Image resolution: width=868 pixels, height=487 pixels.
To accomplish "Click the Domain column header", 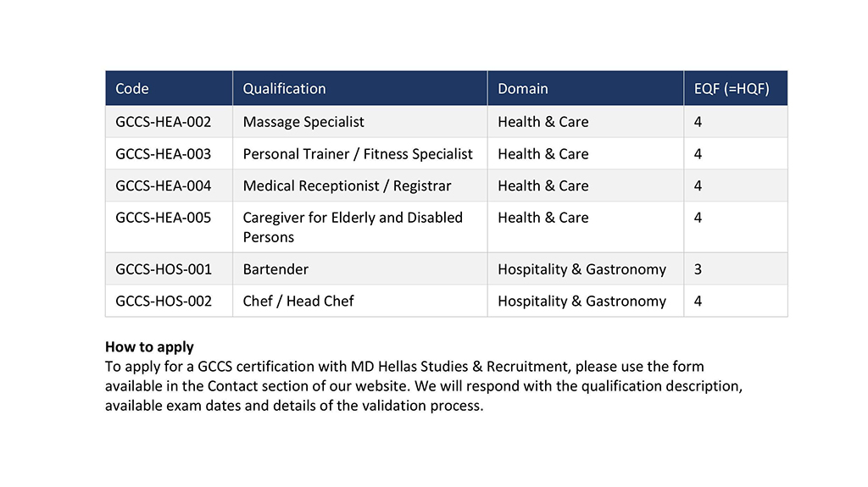I will coord(523,89).
